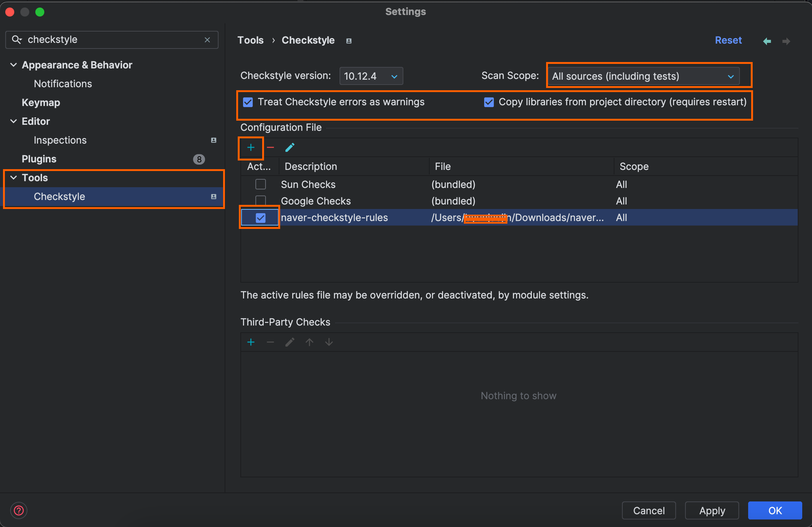The width and height of the screenshot is (812, 527).
Task: Open the help question mark icon
Action: (x=18, y=510)
